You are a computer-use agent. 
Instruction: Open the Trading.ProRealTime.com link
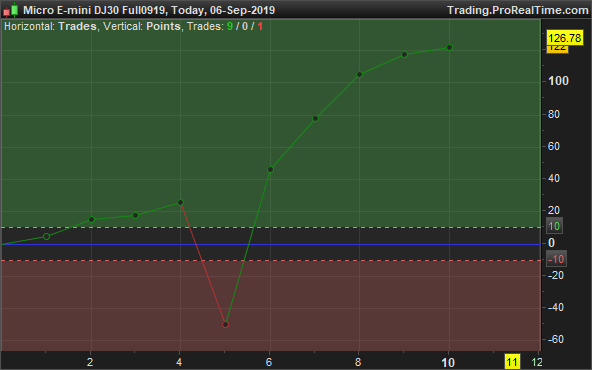tap(518, 10)
